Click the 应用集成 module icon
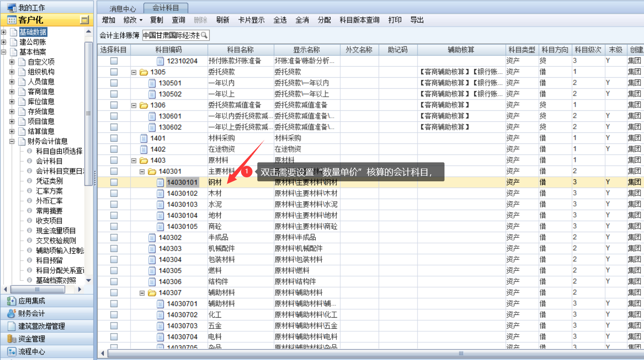 click(x=11, y=301)
